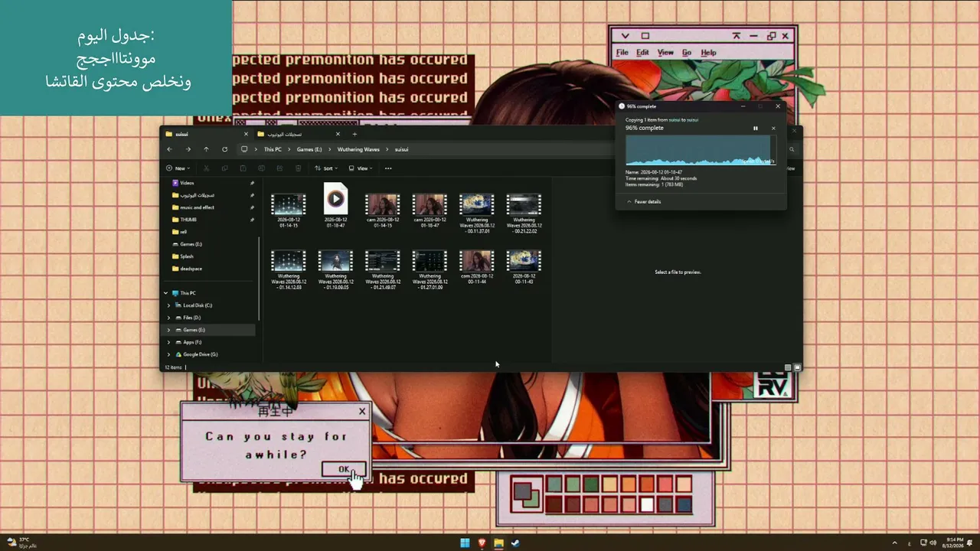Screen dimensions: 980x551
Task: Select the cam 2026-08-12 01-14-15 video
Action: pyautogui.click(x=383, y=209)
